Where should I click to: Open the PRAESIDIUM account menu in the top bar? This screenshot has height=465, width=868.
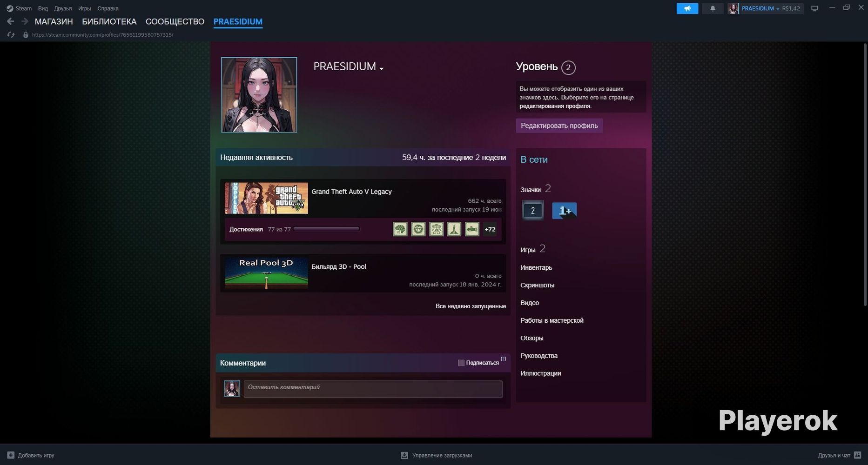pos(760,8)
